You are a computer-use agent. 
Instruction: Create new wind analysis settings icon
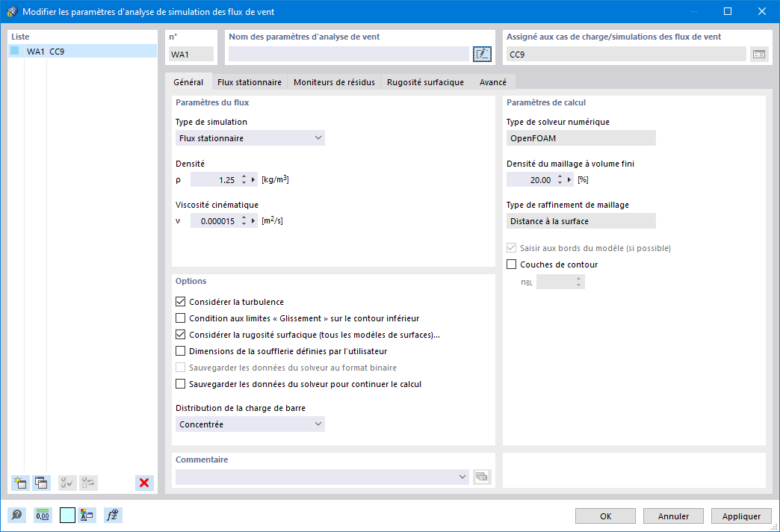pos(20,483)
